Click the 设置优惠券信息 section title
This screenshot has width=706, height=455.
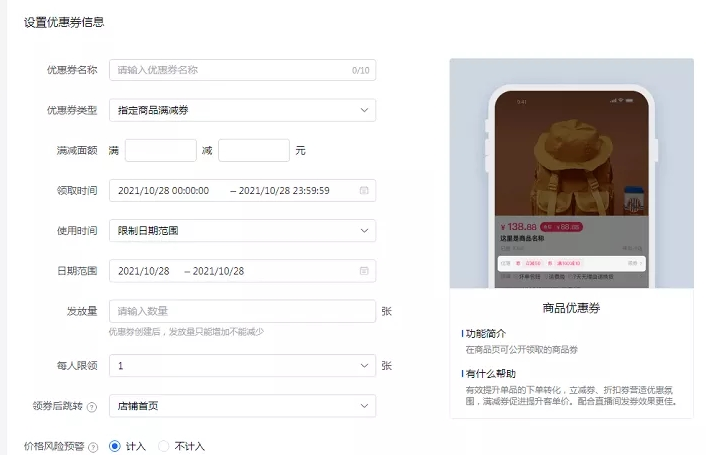click(64, 22)
